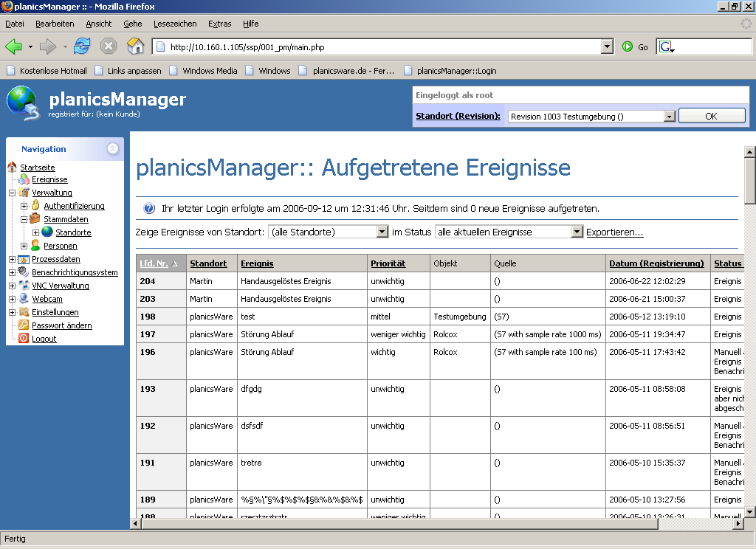
Task: Click the blue help question mark icon
Action: [x=149, y=208]
